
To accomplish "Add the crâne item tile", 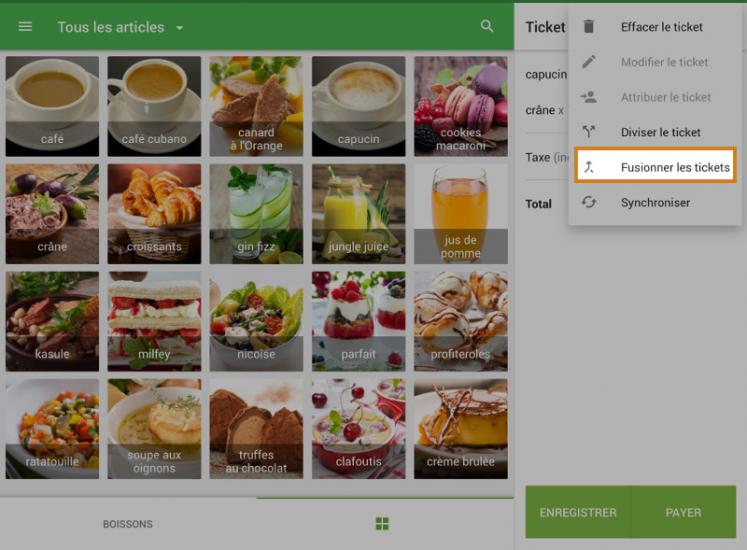I will click(x=52, y=214).
